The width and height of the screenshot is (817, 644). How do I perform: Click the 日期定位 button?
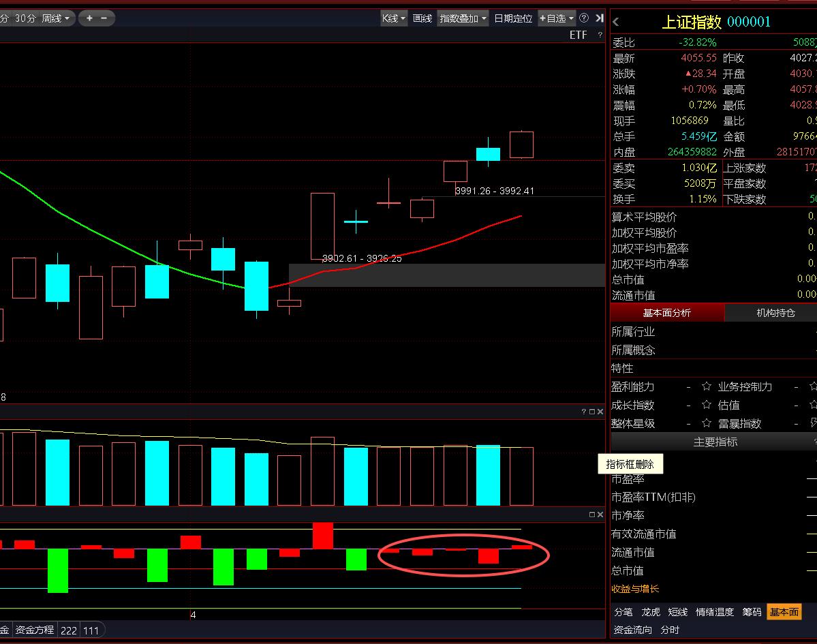click(513, 18)
